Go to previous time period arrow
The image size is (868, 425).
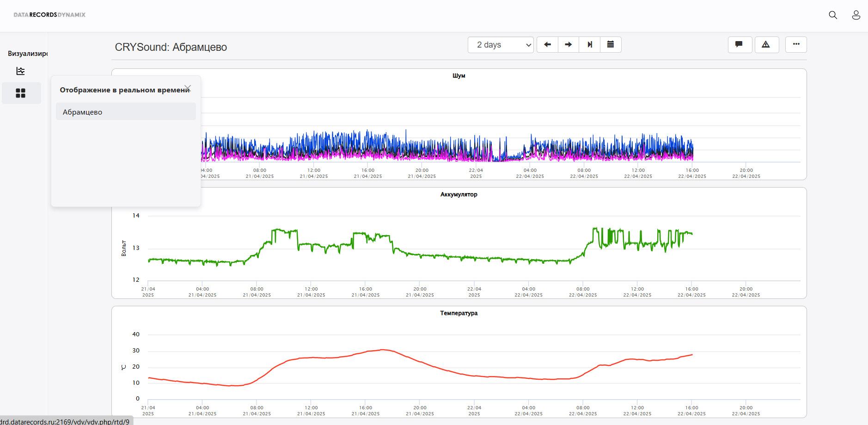click(547, 45)
